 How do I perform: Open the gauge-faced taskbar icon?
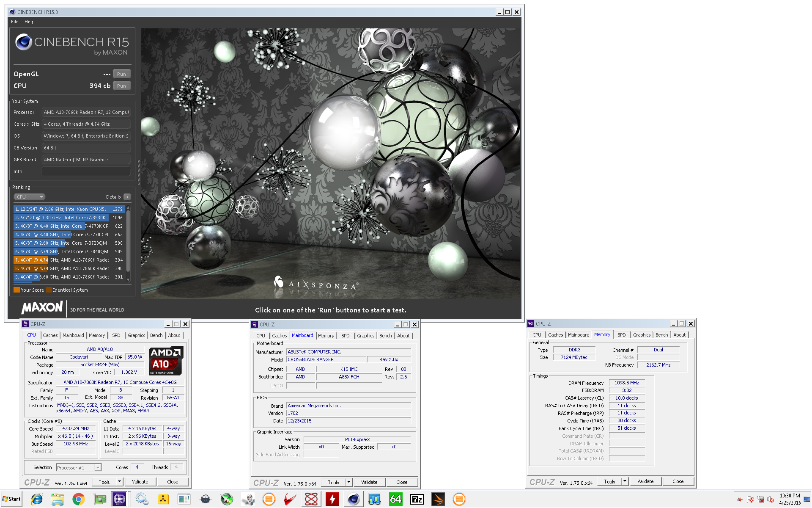pyautogui.click(x=206, y=500)
